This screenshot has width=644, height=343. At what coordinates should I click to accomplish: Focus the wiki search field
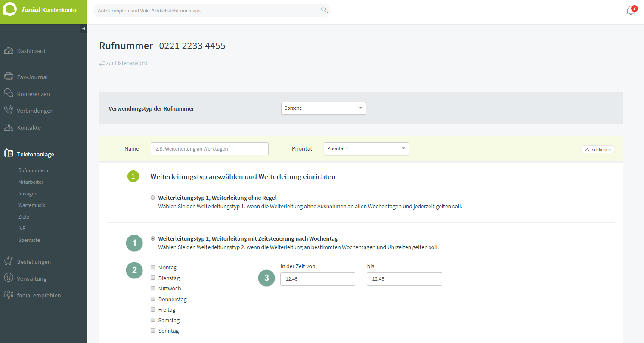[x=212, y=10]
